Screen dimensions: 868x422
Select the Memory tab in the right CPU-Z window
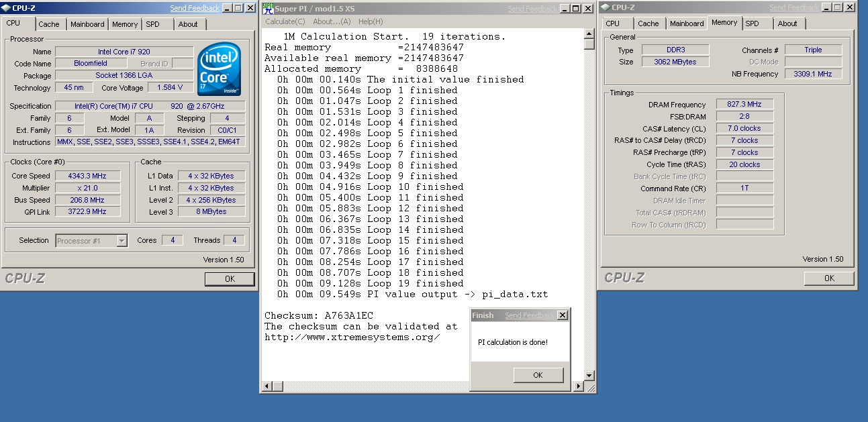tap(724, 22)
